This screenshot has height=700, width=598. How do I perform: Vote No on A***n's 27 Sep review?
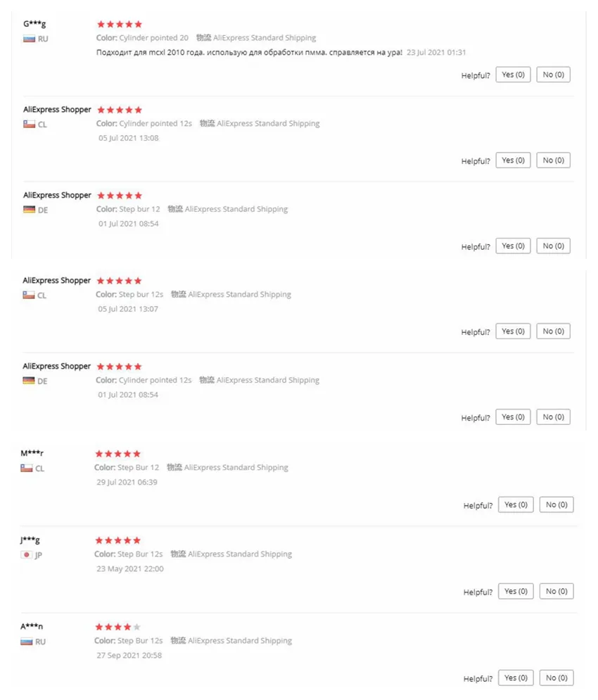coord(556,677)
